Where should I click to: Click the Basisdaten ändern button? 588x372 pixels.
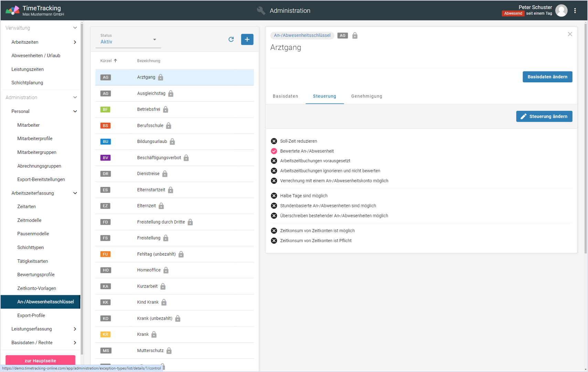pyautogui.click(x=547, y=77)
